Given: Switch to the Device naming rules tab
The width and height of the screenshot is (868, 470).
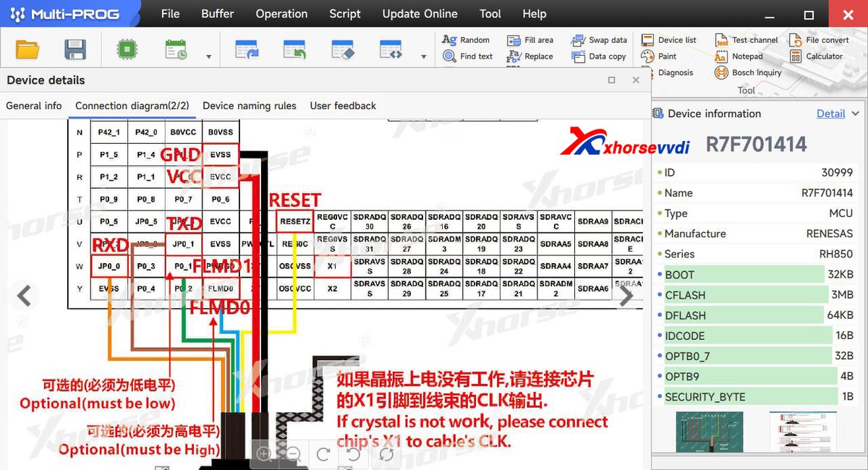Looking at the screenshot, I should pos(250,106).
